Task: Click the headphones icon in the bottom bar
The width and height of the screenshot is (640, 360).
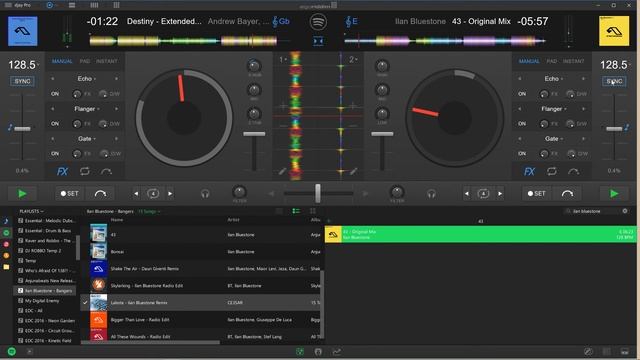Action: (318, 351)
